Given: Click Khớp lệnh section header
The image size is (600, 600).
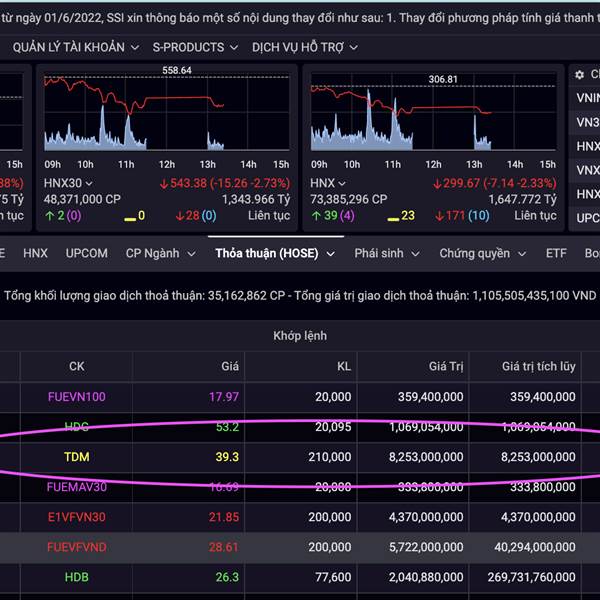Looking at the screenshot, I should pos(300,336).
